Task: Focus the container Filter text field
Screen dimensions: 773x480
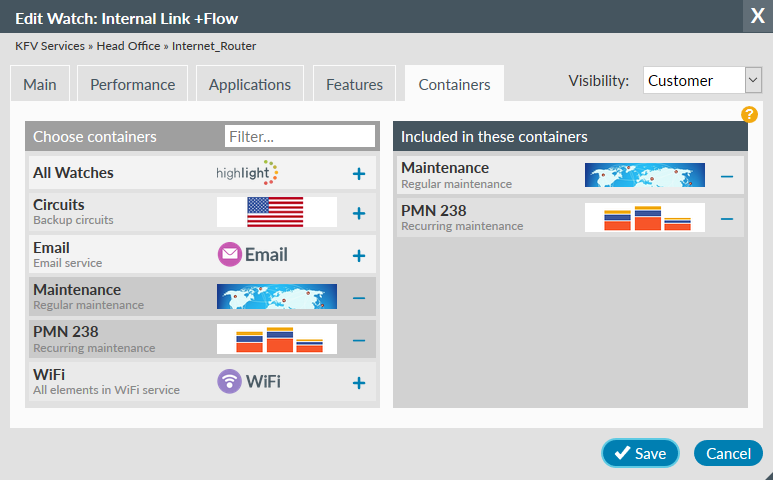Action: (299, 136)
